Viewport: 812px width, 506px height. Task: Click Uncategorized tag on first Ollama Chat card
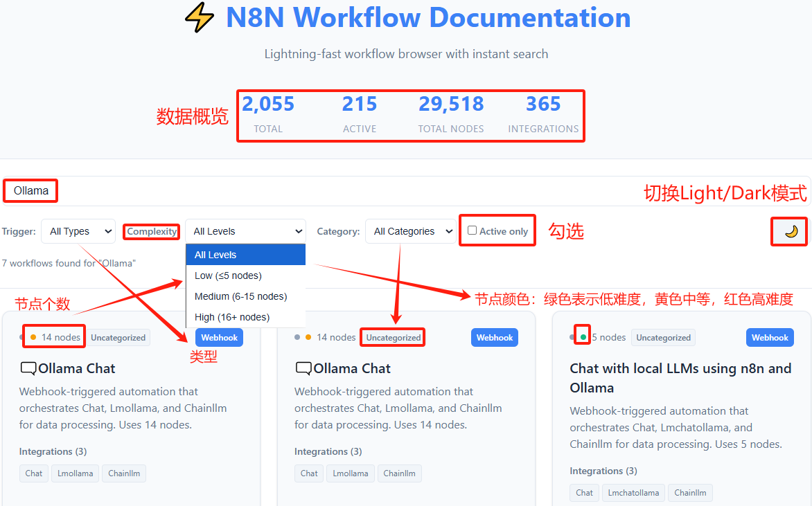[118, 338]
